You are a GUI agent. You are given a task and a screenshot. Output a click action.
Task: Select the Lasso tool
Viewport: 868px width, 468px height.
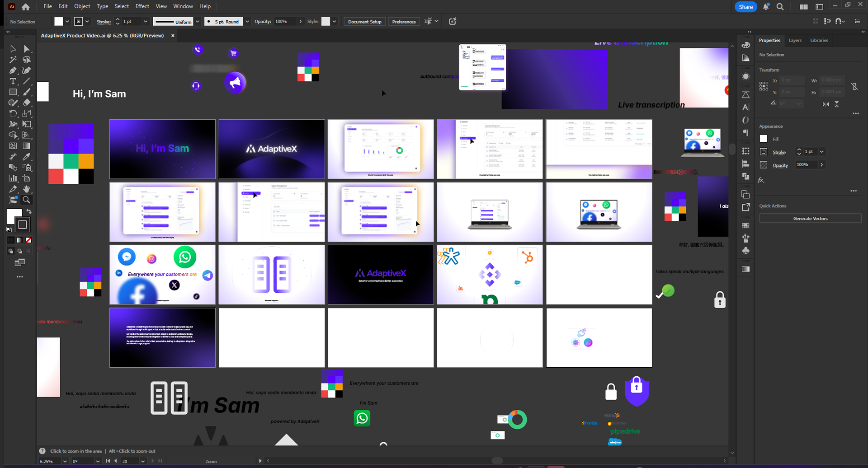27,60
